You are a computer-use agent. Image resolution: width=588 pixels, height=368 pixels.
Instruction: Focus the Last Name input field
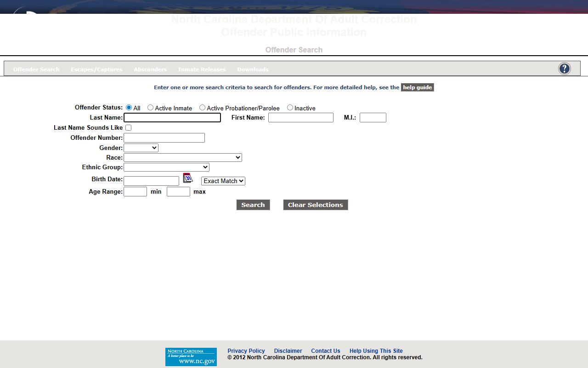[x=172, y=118]
